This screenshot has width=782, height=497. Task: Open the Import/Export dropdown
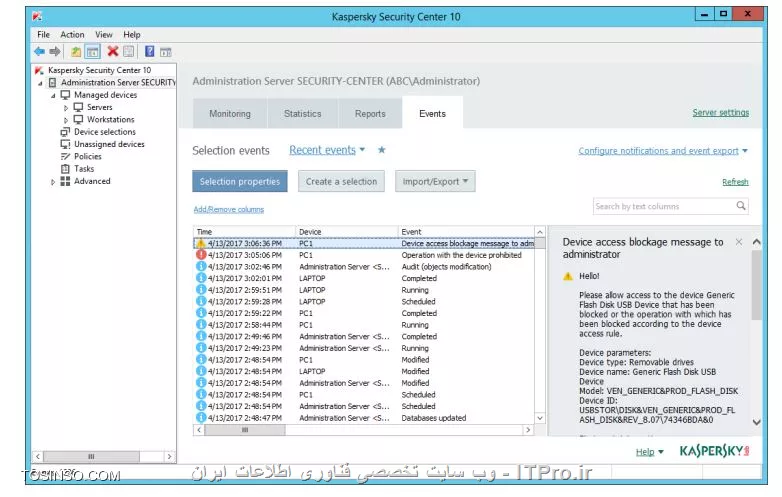435,181
